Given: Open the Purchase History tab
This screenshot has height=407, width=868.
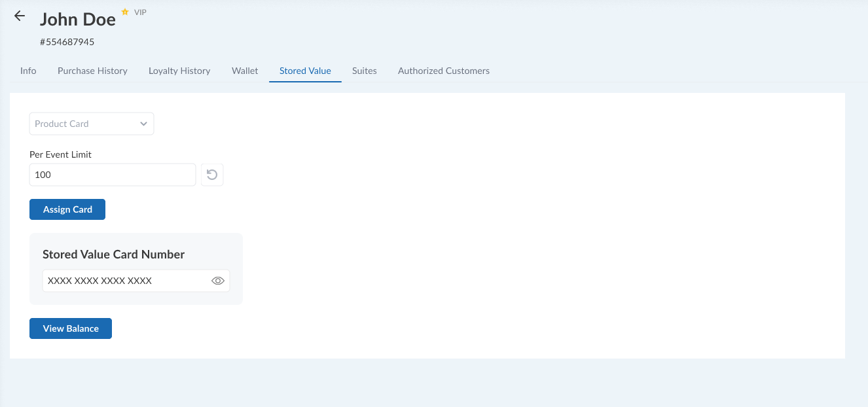Looking at the screenshot, I should coord(92,71).
